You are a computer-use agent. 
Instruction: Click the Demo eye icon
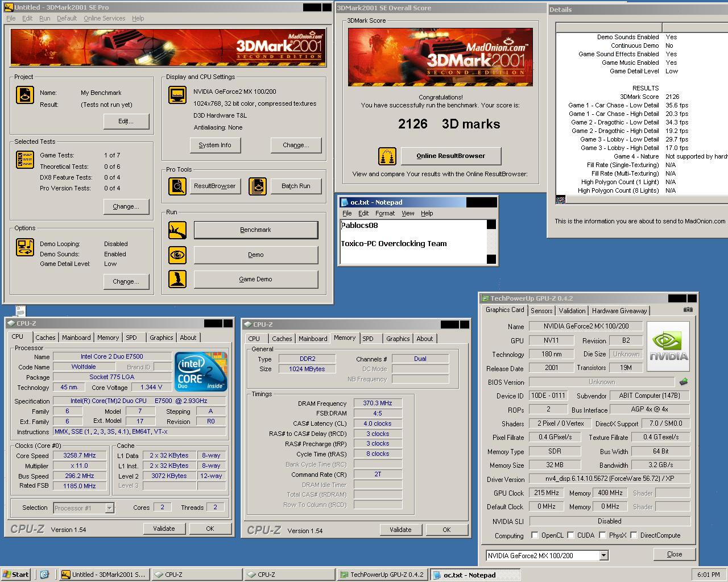(x=177, y=255)
